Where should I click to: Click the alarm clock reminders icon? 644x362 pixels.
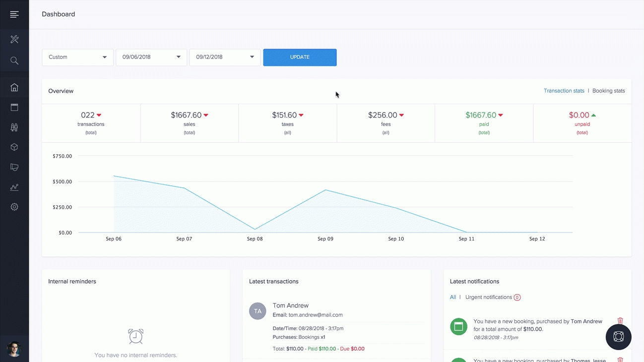point(135,336)
